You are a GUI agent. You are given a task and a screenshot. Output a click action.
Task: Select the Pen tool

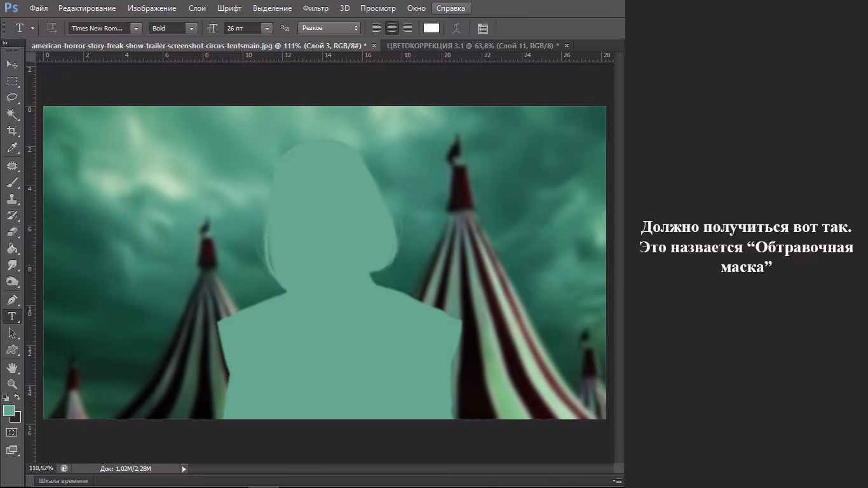click(12, 299)
